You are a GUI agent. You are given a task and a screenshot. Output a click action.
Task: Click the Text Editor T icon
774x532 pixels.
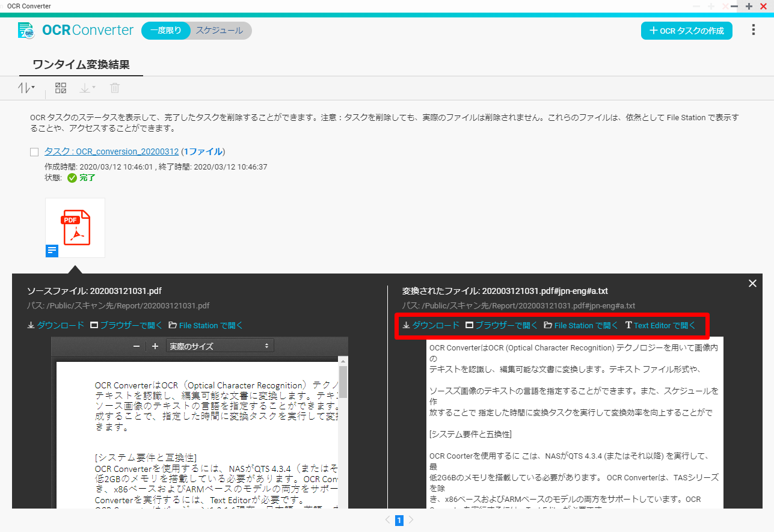click(628, 325)
